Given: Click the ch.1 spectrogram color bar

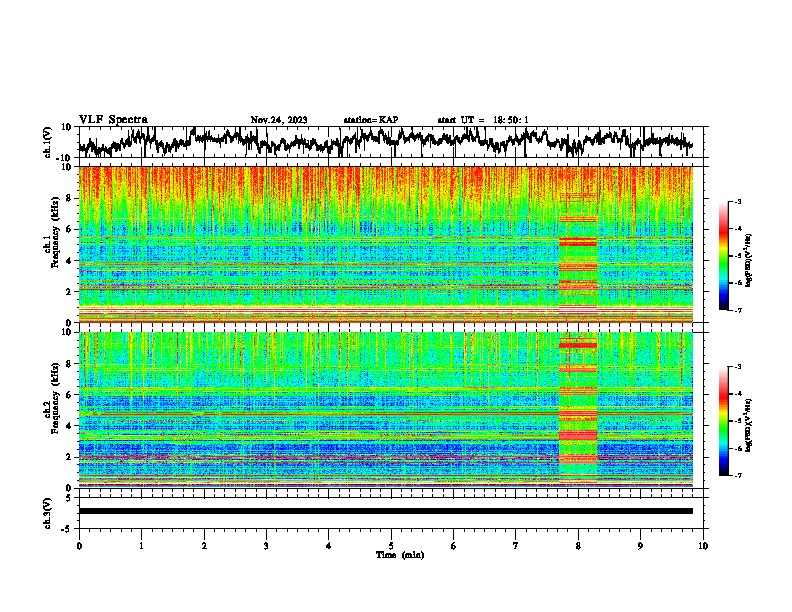Looking at the screenshot, I should click(x=723, y=256).
